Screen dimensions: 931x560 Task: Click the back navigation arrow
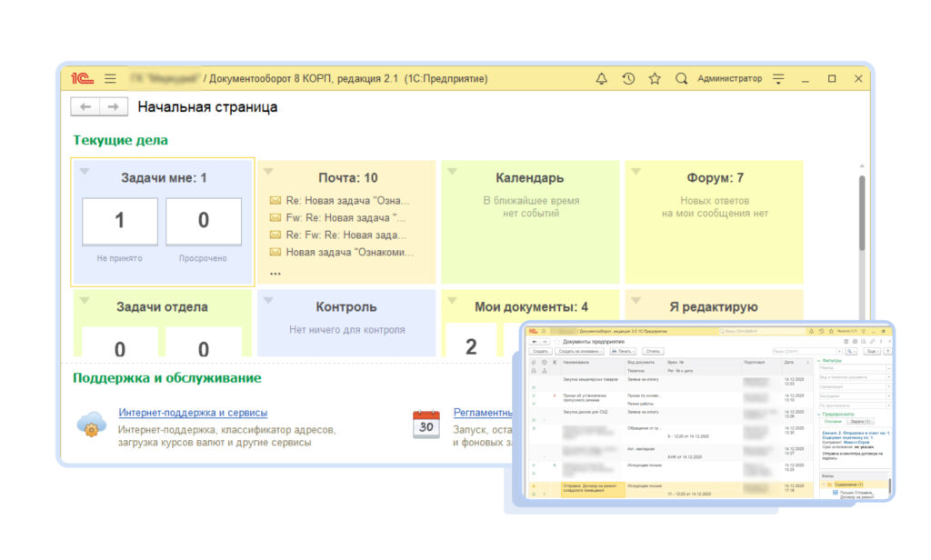pyautogui.click(x=87, y=106)
